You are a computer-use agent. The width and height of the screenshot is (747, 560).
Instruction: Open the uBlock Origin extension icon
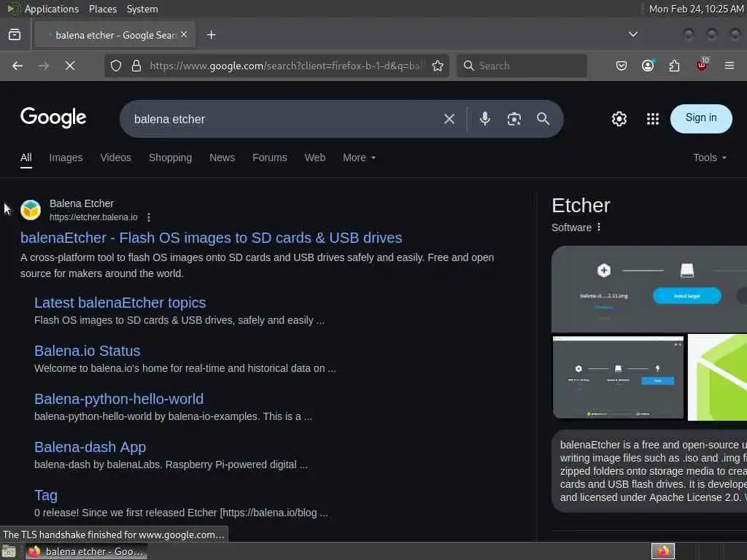click(x=702, y=65)
